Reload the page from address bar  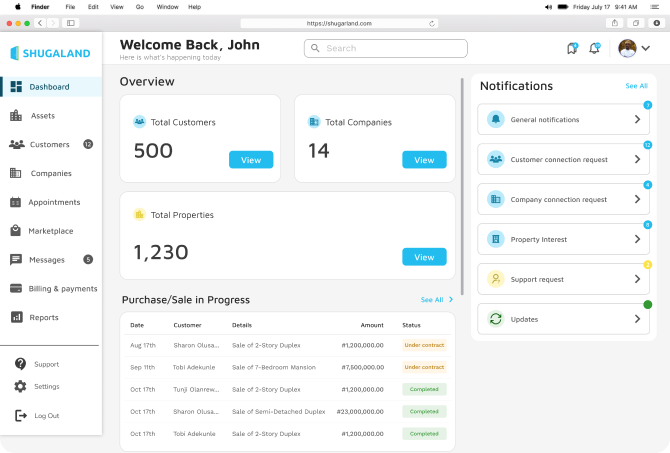pos(432,24)
